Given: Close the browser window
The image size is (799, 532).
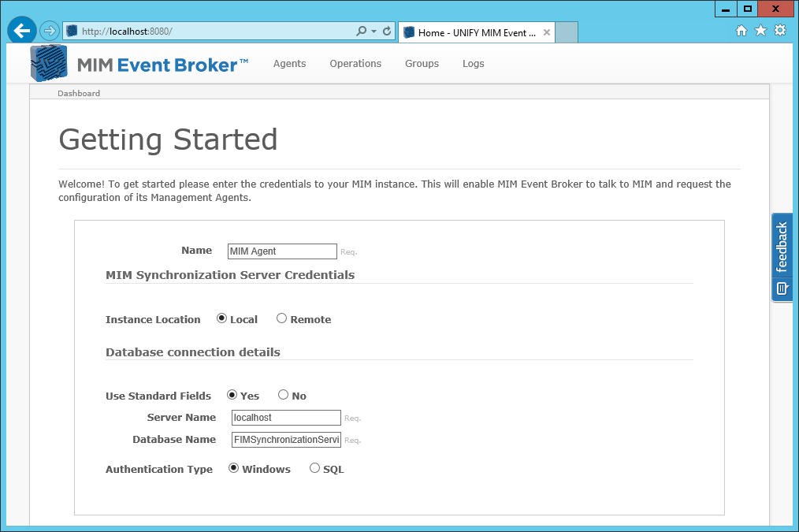Looking at the screenshot, I should pos(775,9).
